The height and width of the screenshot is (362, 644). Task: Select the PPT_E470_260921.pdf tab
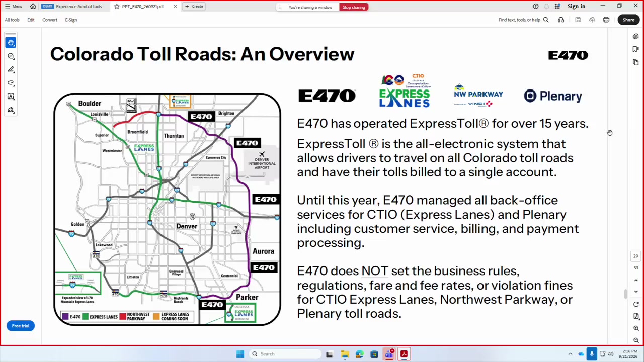click(x=142, y=6)
